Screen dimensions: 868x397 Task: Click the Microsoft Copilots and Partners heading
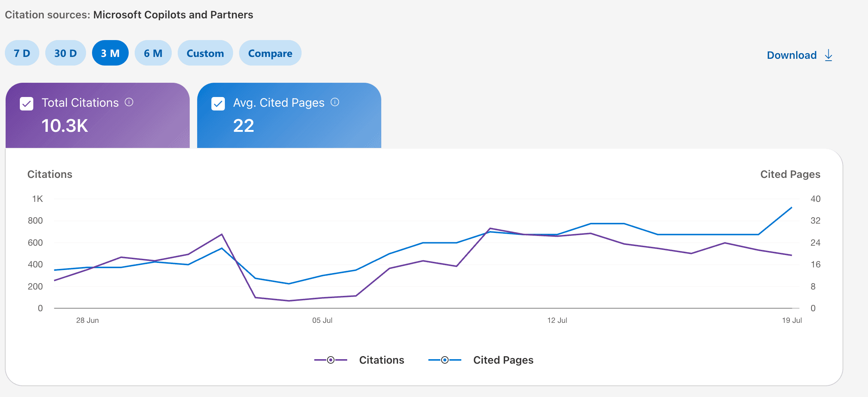pyautogui.click(x=173, y=15)
